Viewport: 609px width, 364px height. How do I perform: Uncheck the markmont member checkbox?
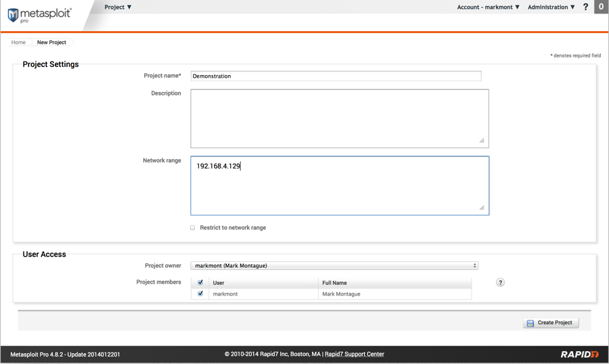tap(200, 294)
